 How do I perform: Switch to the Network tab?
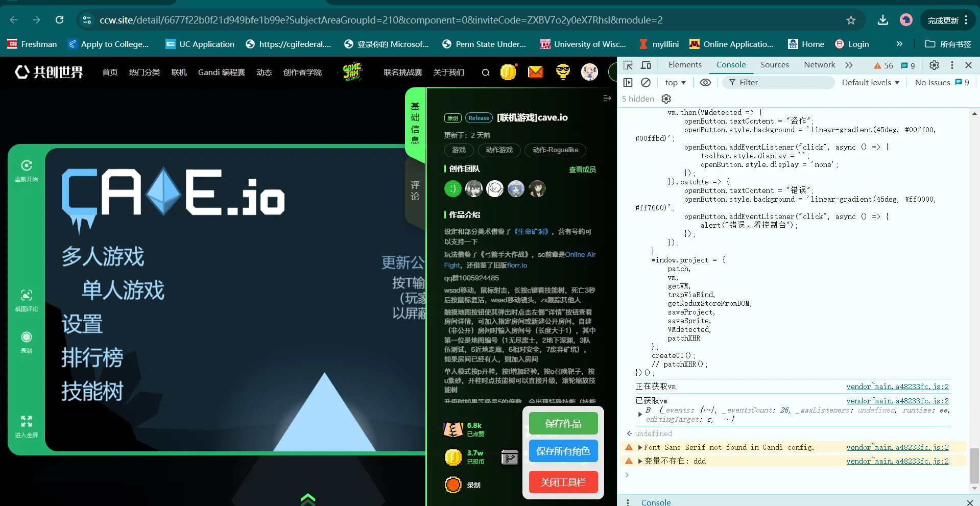coord(819,65)
